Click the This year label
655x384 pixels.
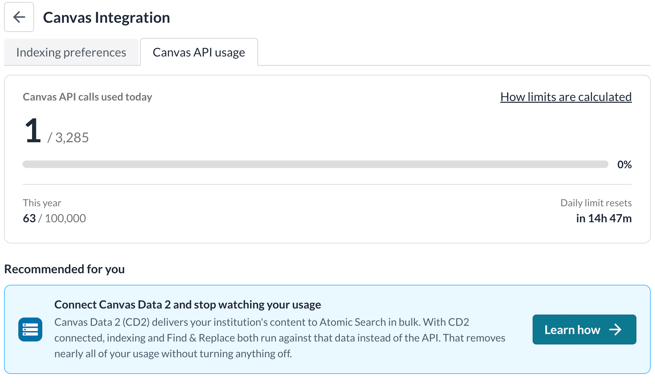click(42, 203)
